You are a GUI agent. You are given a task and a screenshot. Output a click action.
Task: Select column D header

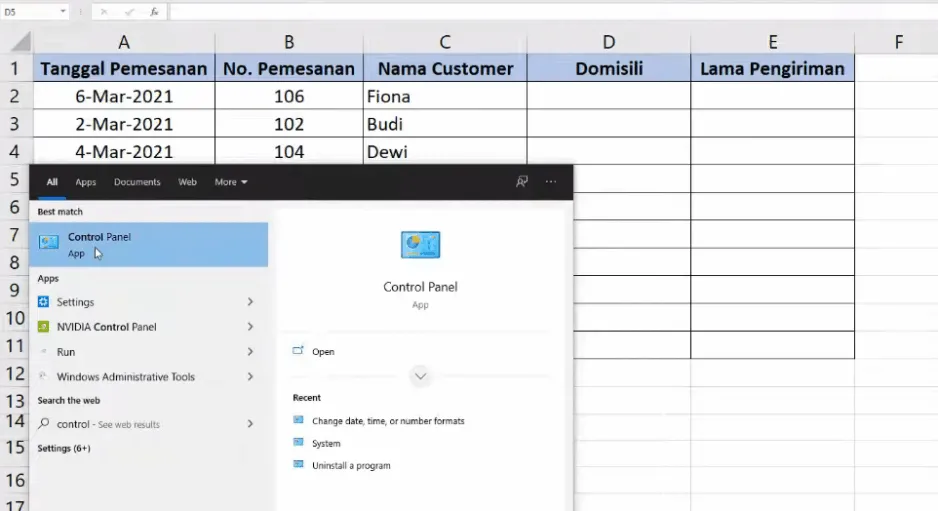click(608, 42)
